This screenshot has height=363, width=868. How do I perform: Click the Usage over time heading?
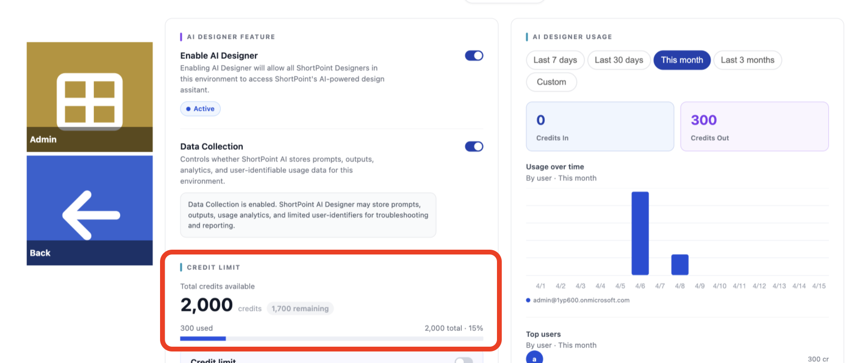tap(555, 167)
